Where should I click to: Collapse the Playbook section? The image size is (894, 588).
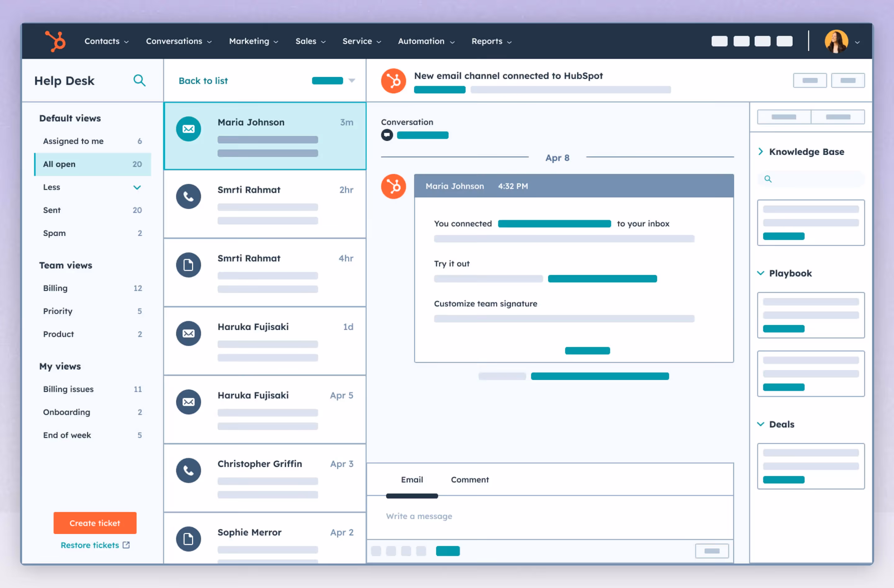[761, 273]
